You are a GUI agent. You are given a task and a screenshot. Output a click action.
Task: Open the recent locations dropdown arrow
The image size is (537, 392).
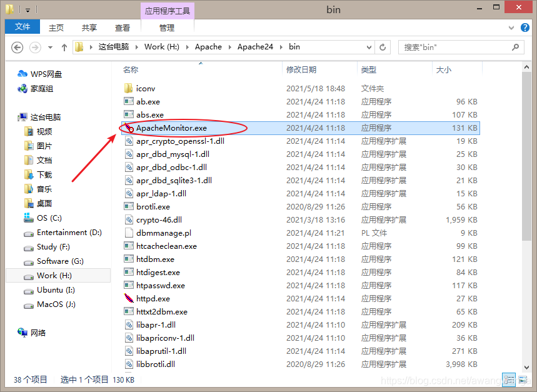(51, 48)
